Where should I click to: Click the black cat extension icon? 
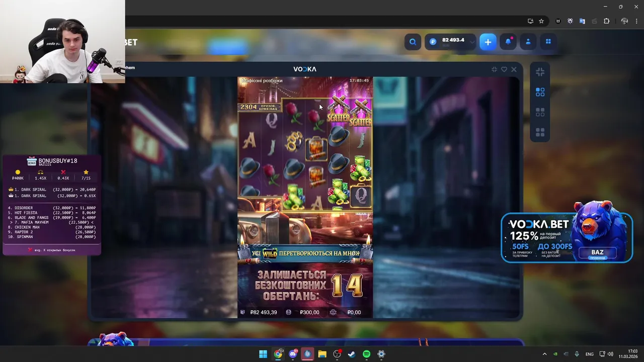coord(558,21)
